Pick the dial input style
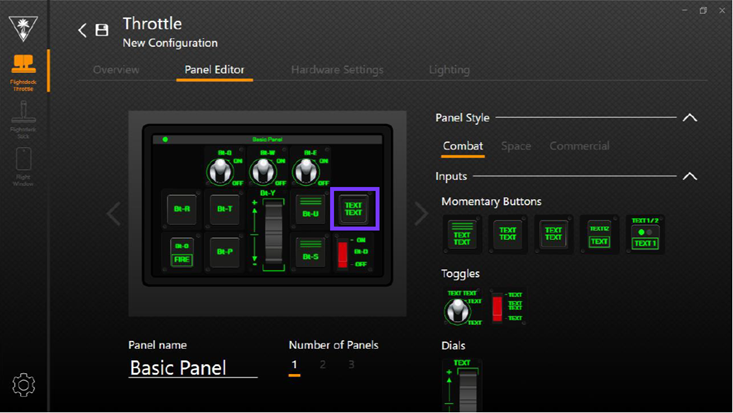This screenshot has width=733, height=413. coord(462,385)
